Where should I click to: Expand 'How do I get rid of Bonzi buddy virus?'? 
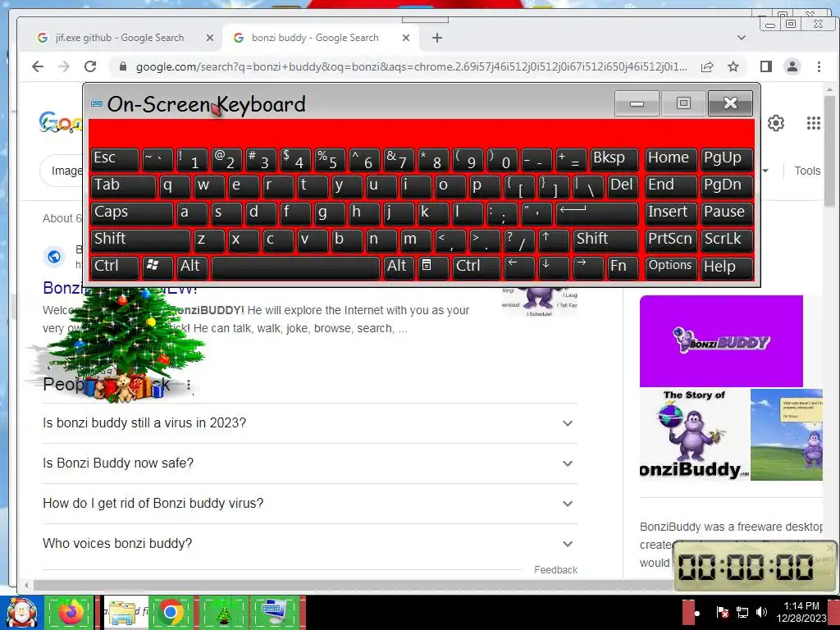(x=309, y=504)
